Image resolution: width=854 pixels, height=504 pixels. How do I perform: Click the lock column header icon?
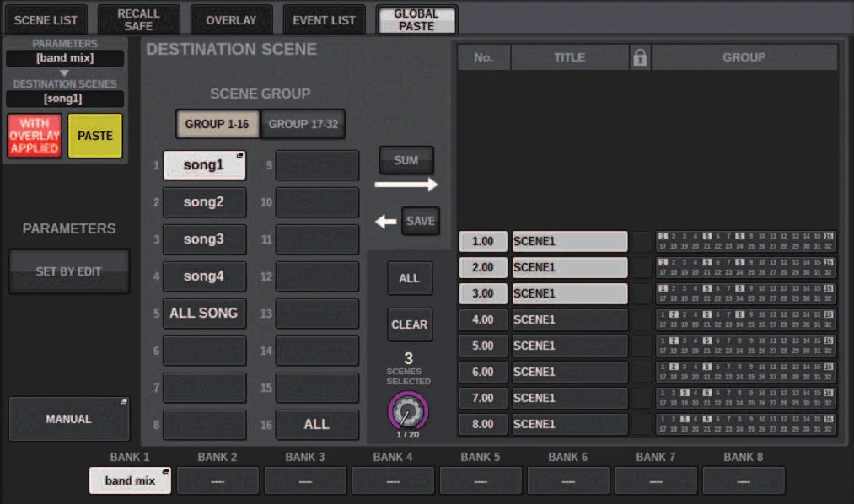coord(640,57)
